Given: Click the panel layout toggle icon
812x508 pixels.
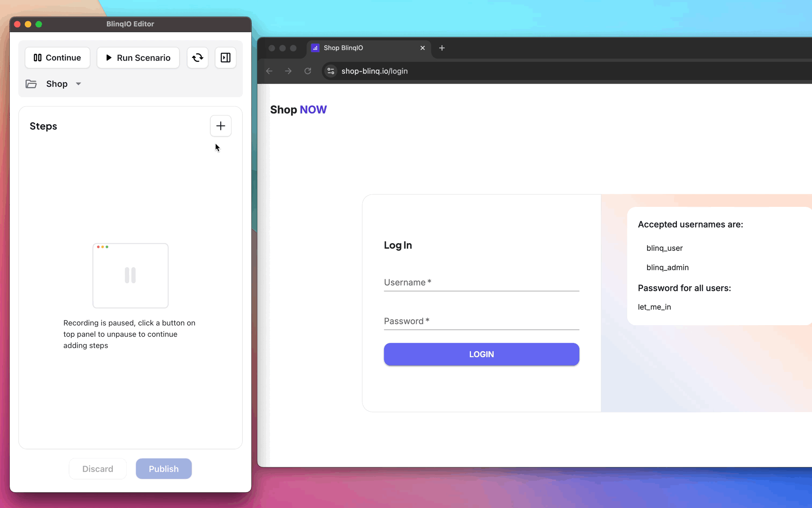Looking at the screenshot, I should click(x=225, y=57).
